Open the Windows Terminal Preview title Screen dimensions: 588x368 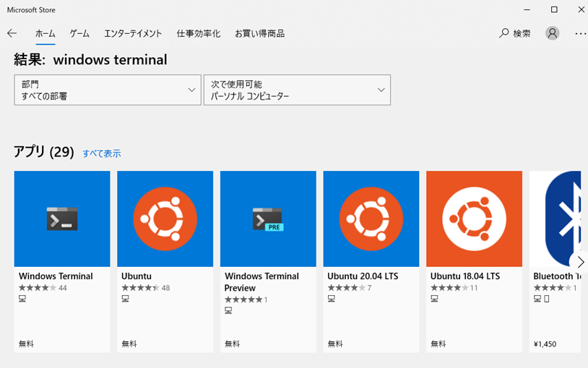coord(261,282)
